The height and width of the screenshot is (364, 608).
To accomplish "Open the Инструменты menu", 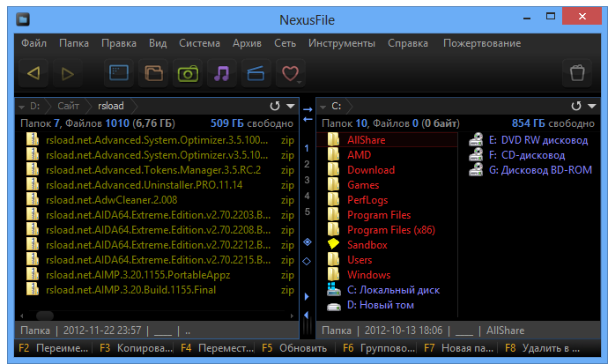I will (x=342, y=43).
